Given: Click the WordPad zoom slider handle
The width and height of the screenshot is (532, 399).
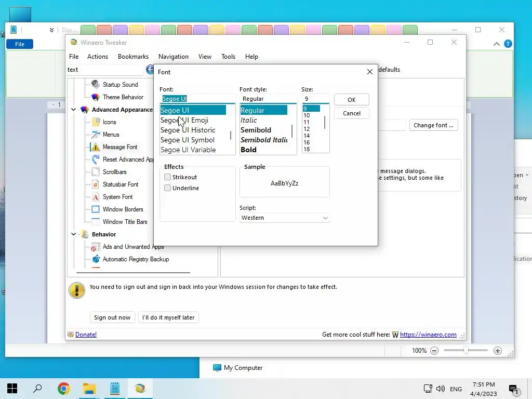Looking at the screenshot, I should (466, 351).
